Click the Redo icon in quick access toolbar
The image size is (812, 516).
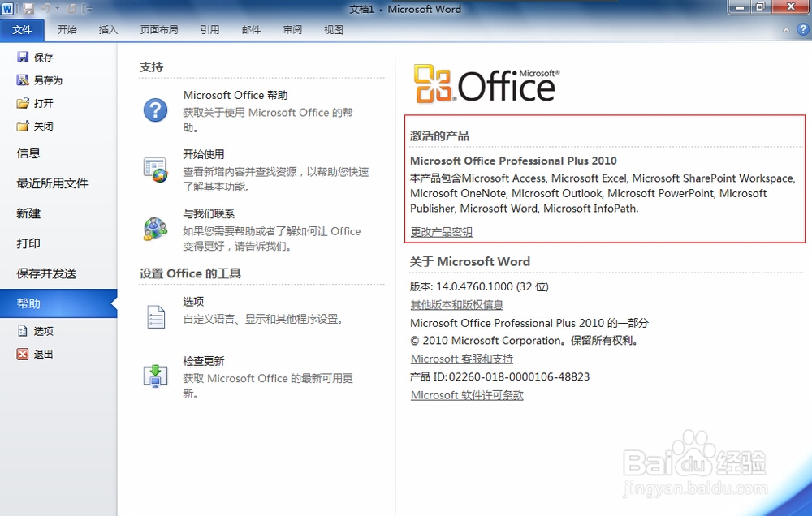click(x=71, y=9)
